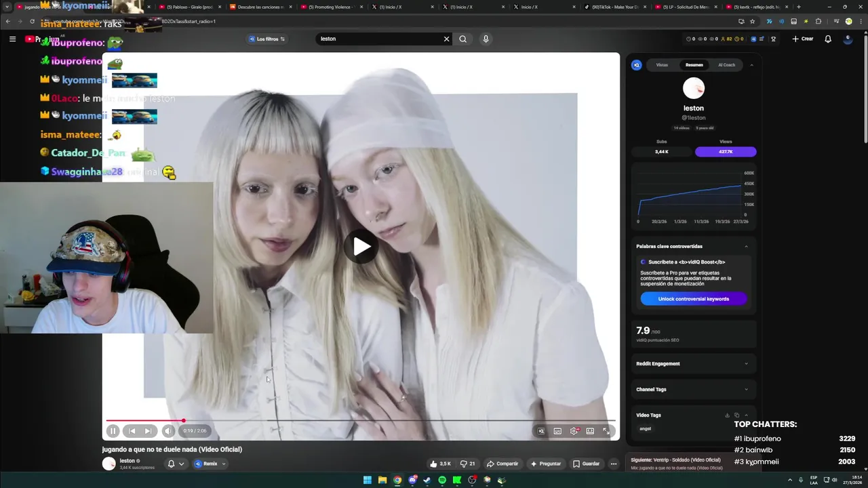Collapse the Video Tags section
This screenshot has width=868, height=488.
point(747,415)
